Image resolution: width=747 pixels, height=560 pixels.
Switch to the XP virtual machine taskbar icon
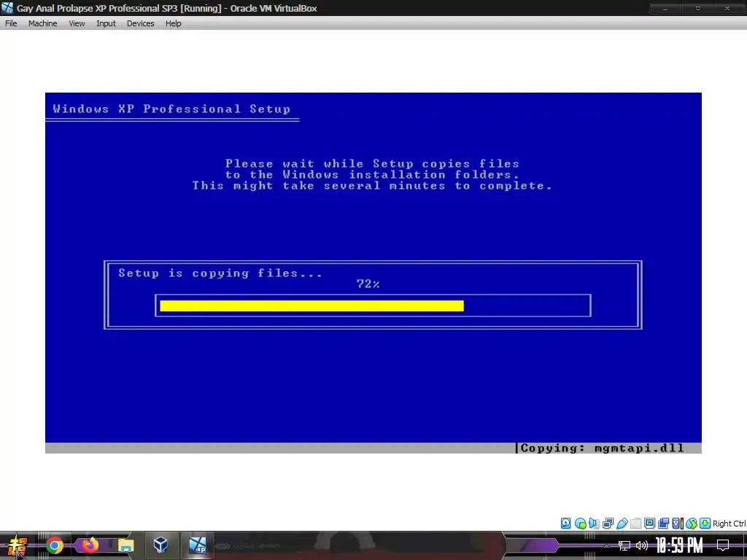click(x=197, y=545)
